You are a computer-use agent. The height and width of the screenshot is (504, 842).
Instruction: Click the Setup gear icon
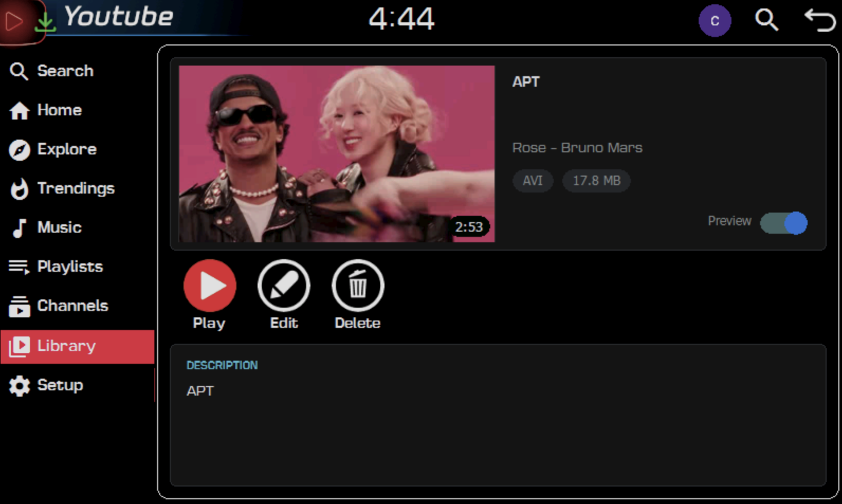click(19, 386)
